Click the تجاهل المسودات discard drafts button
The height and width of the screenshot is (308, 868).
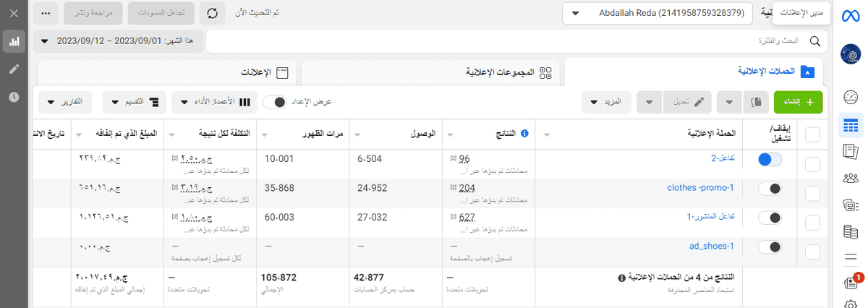coord(161,13)
